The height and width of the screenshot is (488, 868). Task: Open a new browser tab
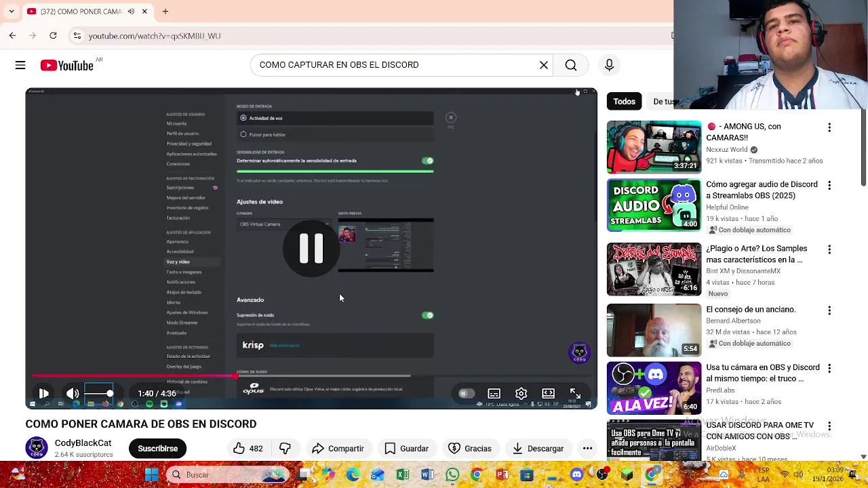165,12
